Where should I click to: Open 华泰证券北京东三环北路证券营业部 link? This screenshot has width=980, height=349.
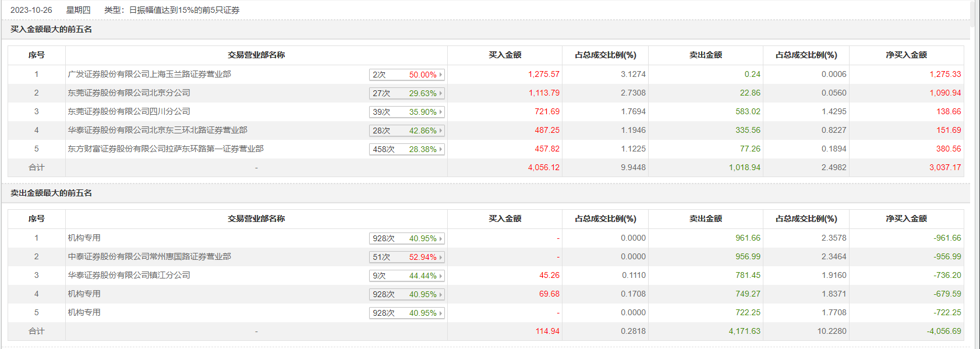click(x=157, y=130)
